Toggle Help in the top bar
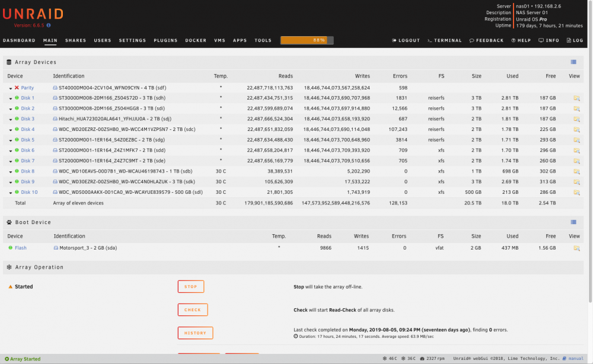593x364 pixels. pos(521,40)
